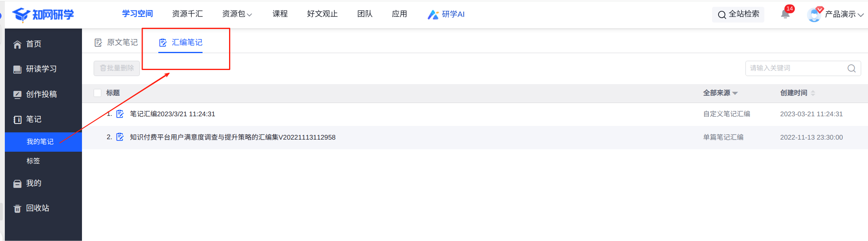Click the 批量删除 button
The width and height of the screenshot is (868, 241).
(117, 68)
